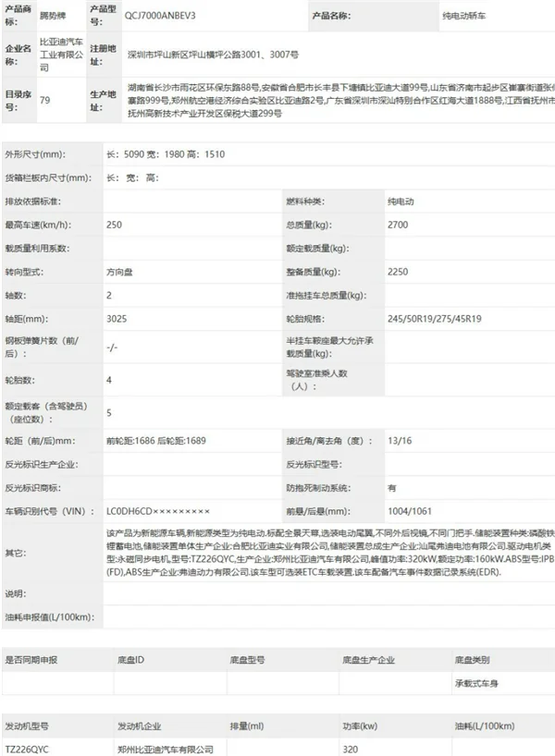
Task: Click approach/departure angle value 13/16
Action: (400, 441)
